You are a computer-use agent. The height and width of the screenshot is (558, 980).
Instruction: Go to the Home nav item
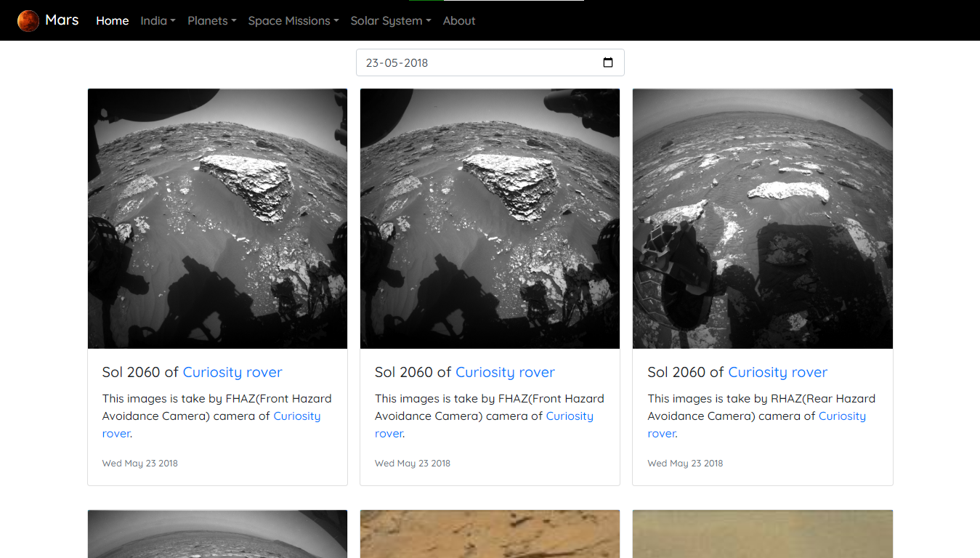(x=113, y=20)
